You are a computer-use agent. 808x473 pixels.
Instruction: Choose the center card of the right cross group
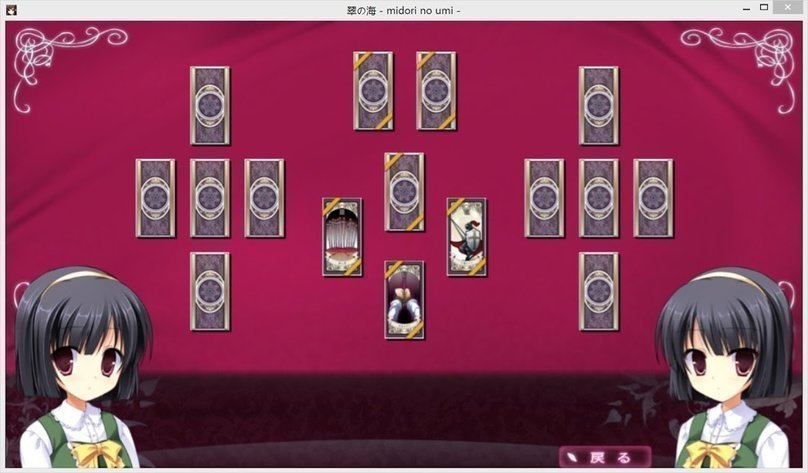[x=599, y=198]
